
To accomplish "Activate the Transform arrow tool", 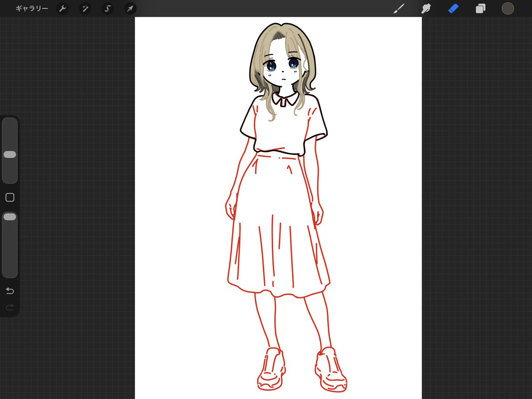I will click(130, 8).
